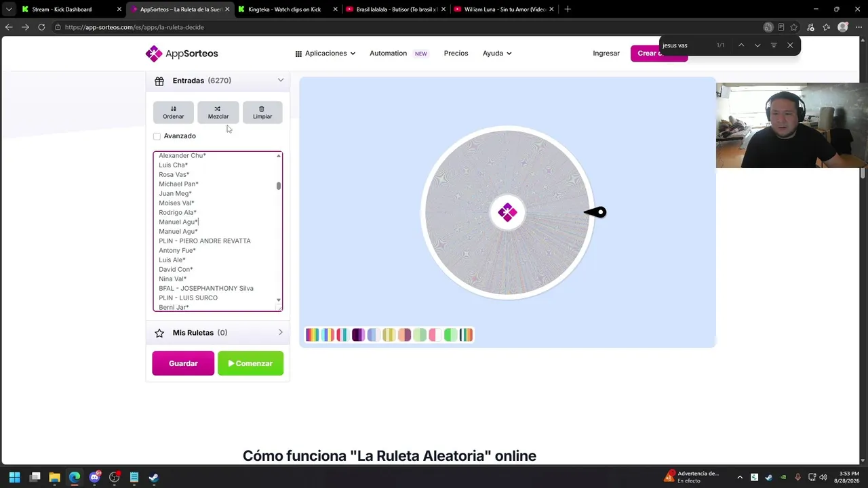The image size is (868, 488).
Task: Switch to the Kingteka Kick clips tab
Action: (x=288, y=9)
